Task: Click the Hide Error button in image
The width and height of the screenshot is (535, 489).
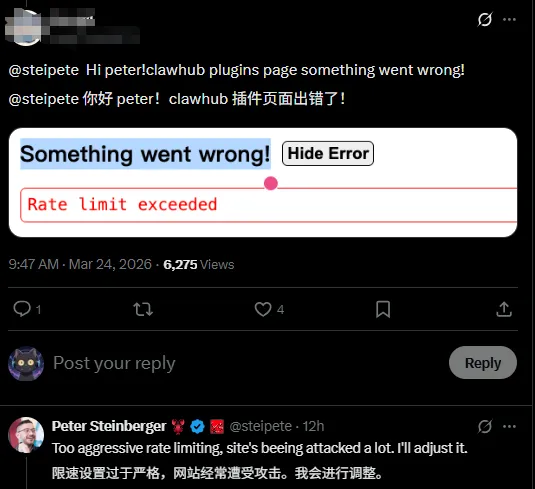Action: click(x=328, y=154)
